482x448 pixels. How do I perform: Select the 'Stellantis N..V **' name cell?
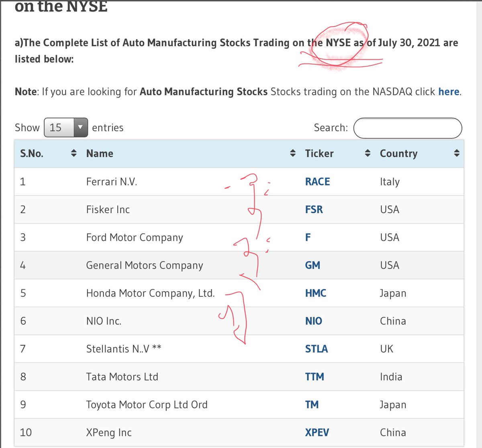coord(124,349)
